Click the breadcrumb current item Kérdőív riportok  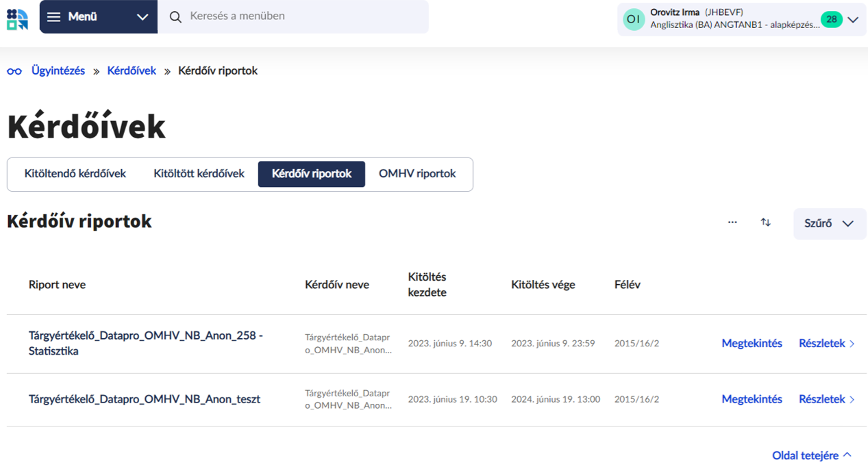coord(218,71)
